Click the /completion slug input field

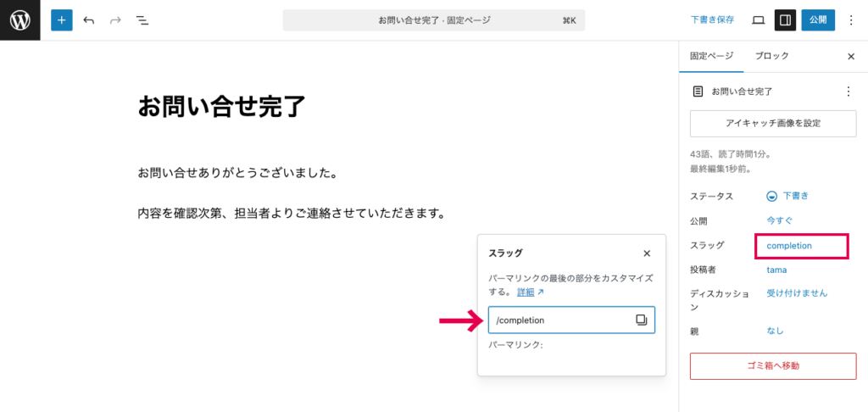tap(559, 320)
